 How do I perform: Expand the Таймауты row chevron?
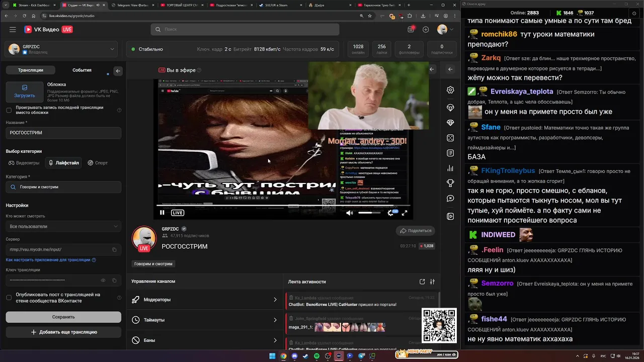[x=275, y=320]
